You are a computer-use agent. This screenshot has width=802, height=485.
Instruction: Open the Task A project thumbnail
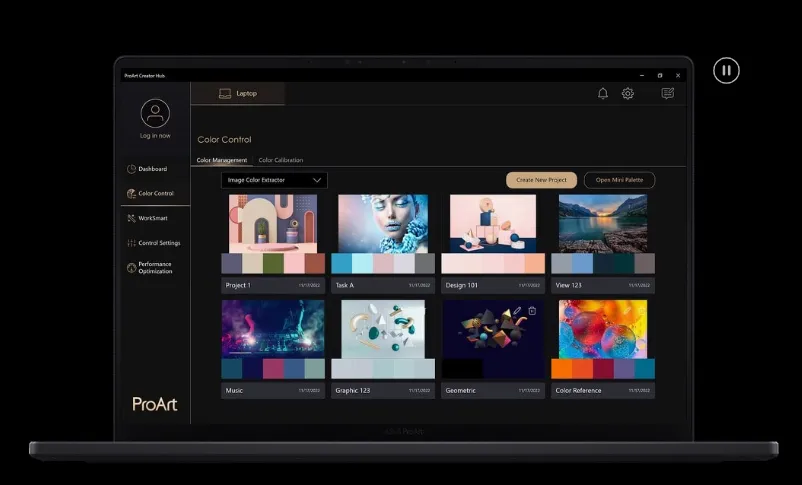383,223
